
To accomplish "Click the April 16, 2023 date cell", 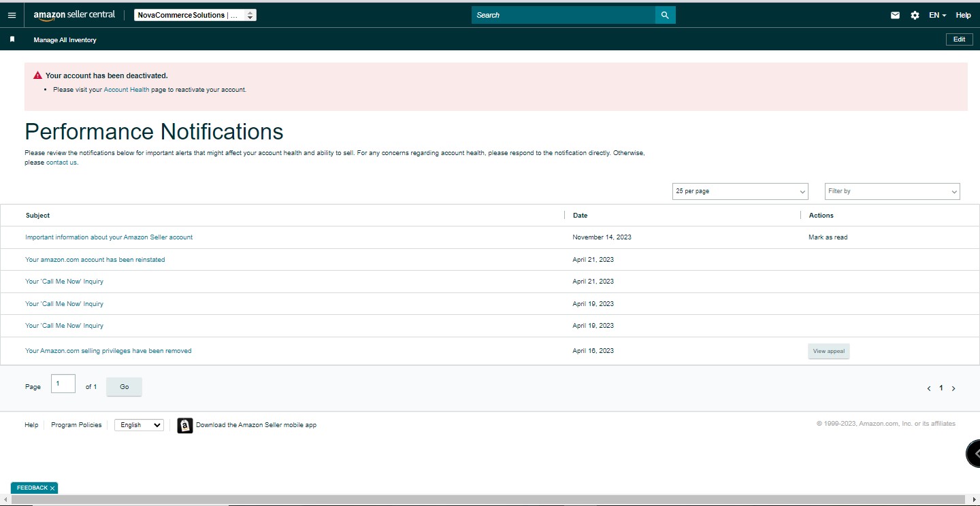I will [593, 351].
